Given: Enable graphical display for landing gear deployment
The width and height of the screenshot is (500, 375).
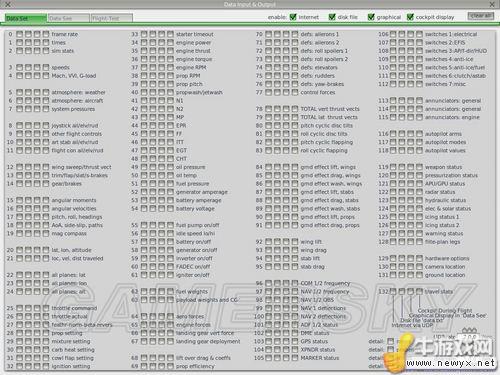Looking at the screenshot, I should 162,341.
